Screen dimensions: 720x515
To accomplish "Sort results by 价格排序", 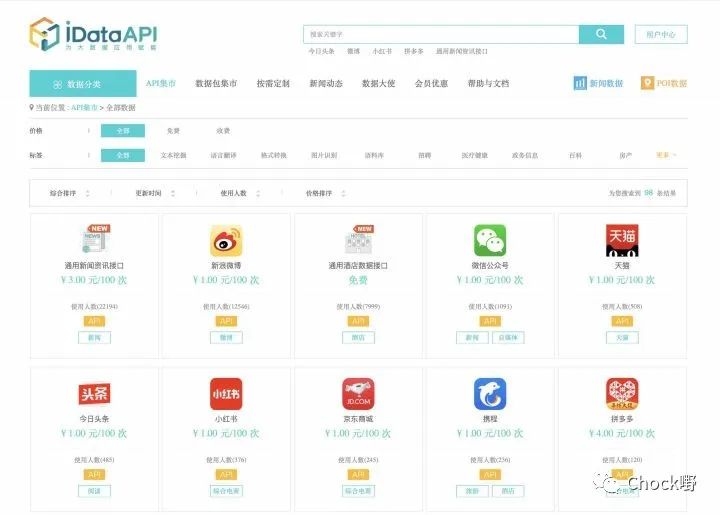I will coord(326,193).
